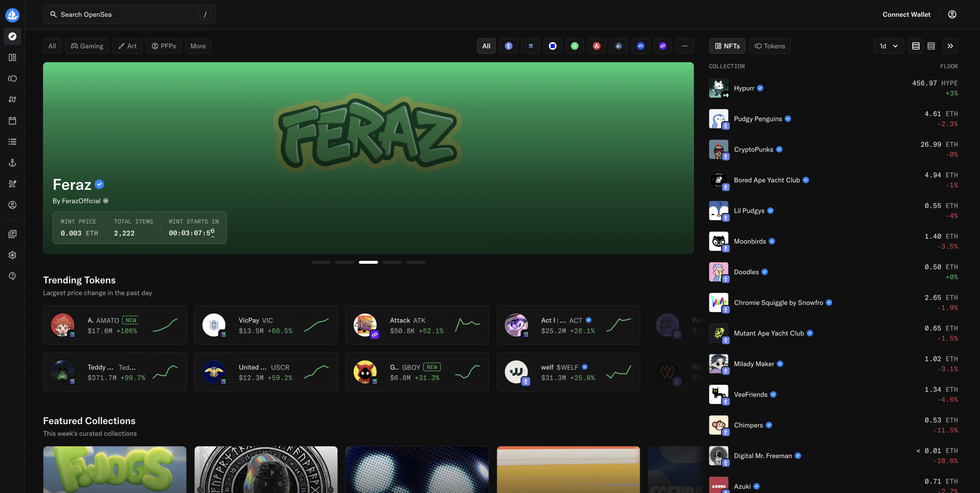The width and height of the screenshot is (980, 493).
Task: Select the PFPs category tab
Action: [x=163, y=46]
